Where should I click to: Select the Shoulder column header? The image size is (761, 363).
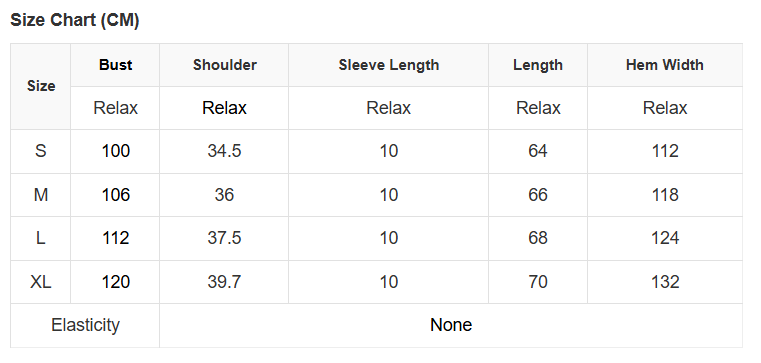tap(225, 65)
